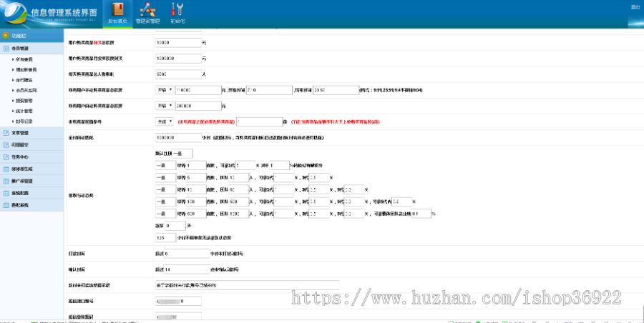
Task: Click the 团队 field showing 10 人
Action: (239, 178)
